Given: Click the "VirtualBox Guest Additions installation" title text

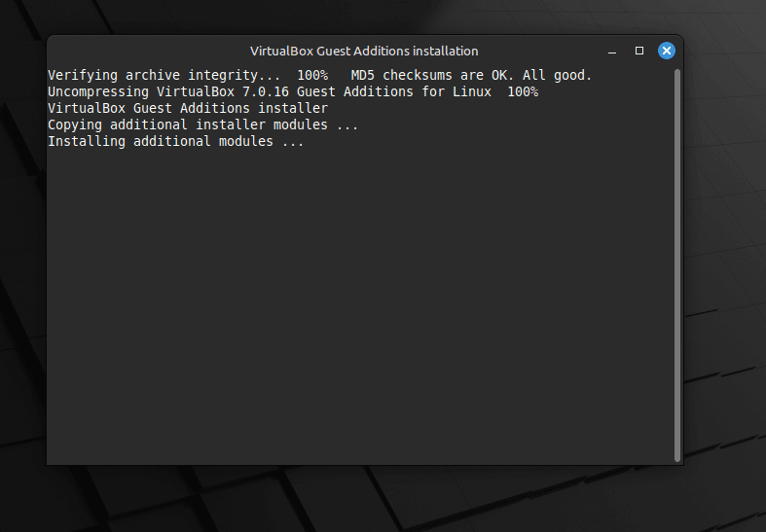Looking at the screenshot, I should [x=364, y=52].
